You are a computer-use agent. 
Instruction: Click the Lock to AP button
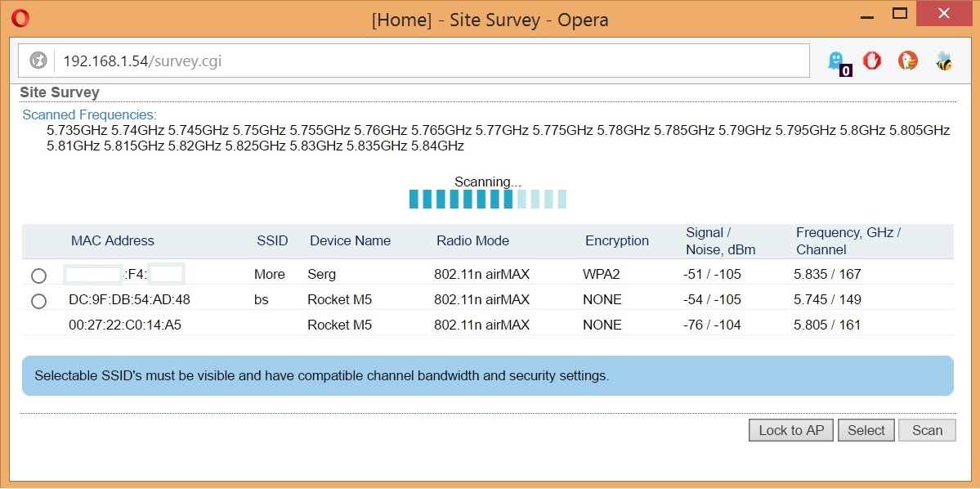tap(791, 430)
